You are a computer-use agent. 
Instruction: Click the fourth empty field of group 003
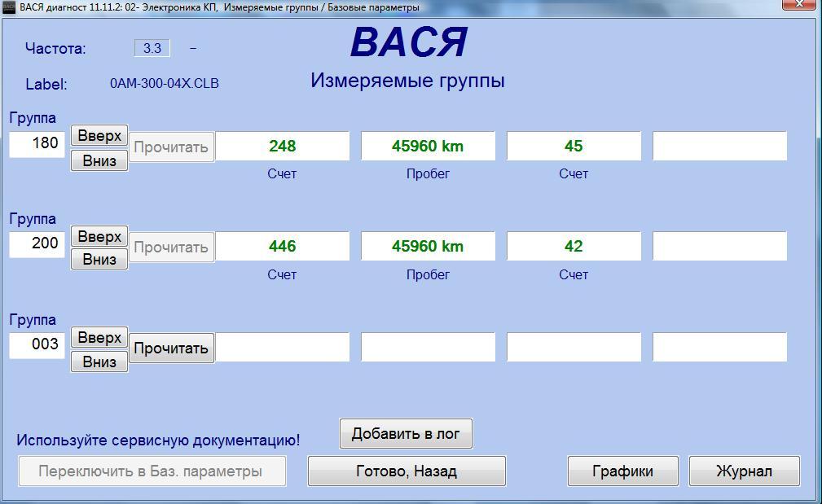(x=720, y=347)
